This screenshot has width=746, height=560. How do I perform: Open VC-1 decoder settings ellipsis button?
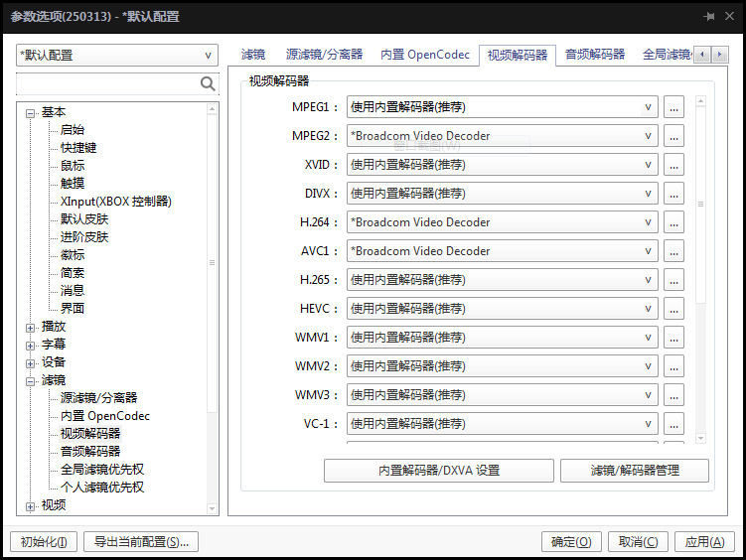673,424
